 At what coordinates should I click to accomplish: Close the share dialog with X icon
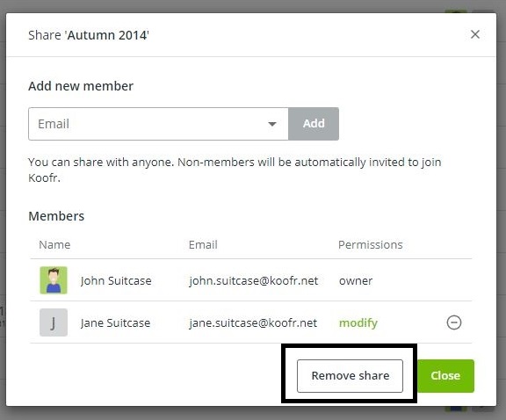[x=475, y=34]
